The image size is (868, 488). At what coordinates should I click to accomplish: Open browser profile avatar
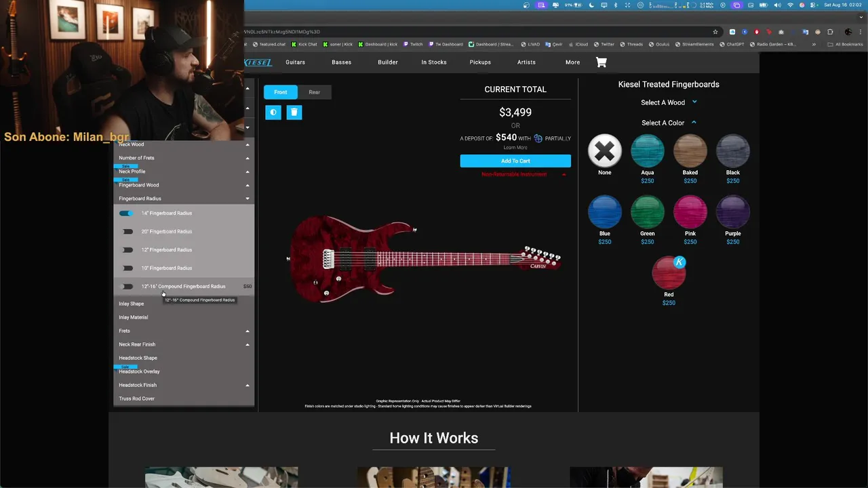tap(848, 32)
